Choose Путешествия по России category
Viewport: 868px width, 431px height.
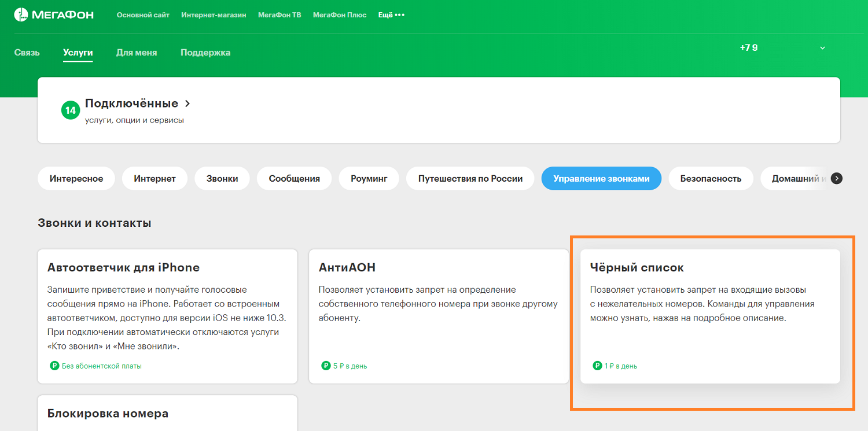click(x=470, y=179)
